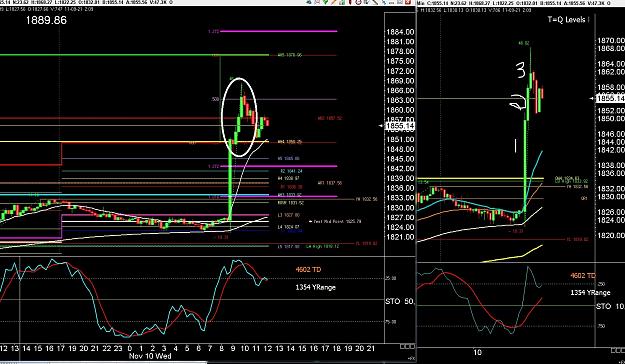The width and height of the screenshot is (625, 364).
Task: Click the L5 pivot level label
Action: (x=289, y=246)
